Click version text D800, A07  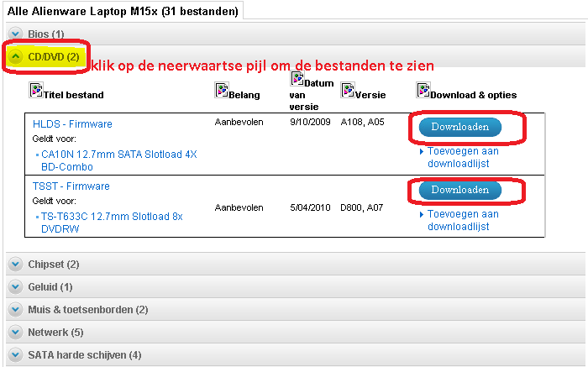[361, 207]
